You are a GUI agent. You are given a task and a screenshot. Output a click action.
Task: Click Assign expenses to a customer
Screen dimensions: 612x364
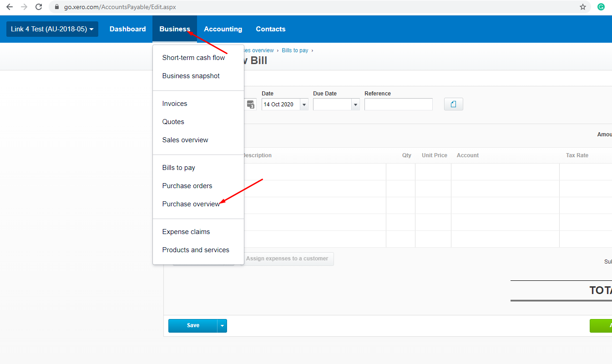(287, 259)
